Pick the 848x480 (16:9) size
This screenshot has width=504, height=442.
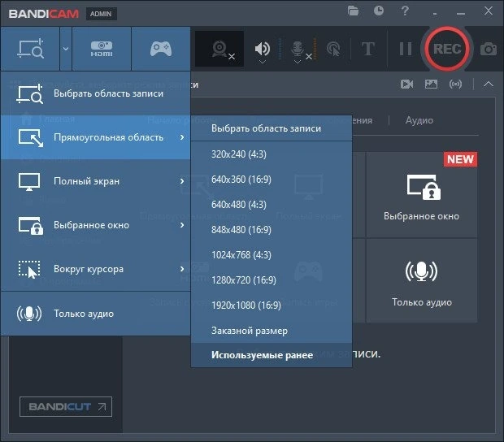click(x=272, y=230)
